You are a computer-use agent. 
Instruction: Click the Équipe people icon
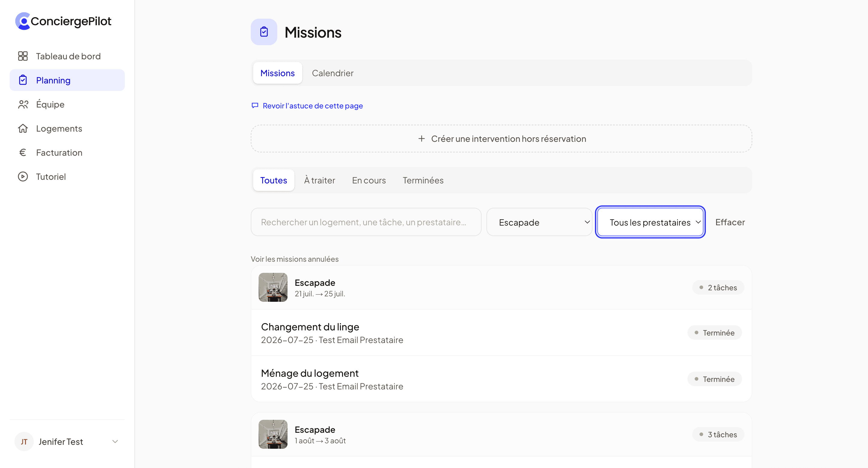(x=23, y=105)
